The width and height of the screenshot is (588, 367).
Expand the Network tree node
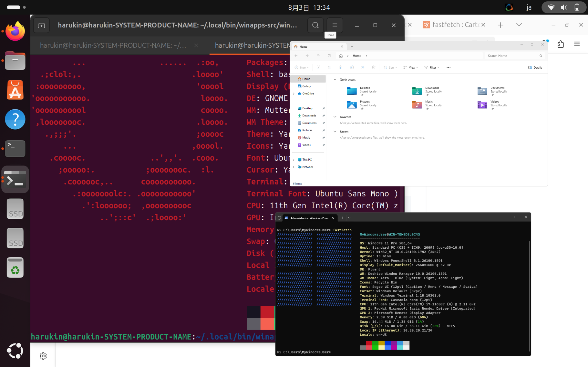[294, 167]
